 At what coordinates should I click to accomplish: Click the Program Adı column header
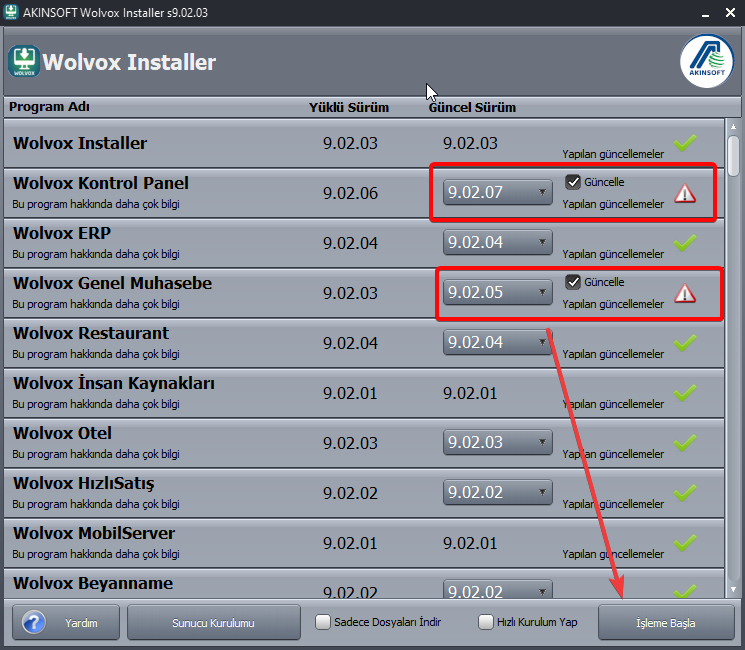[x=49, y=107]
